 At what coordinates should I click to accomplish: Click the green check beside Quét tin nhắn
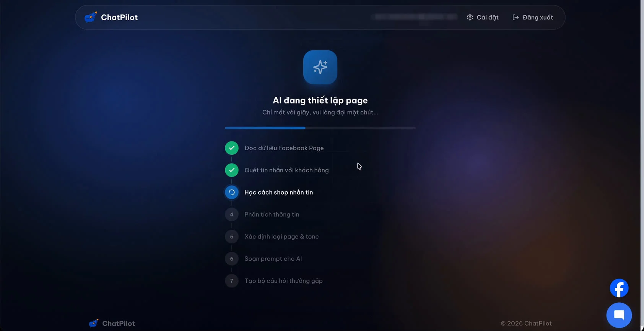[x=232, y=170]
